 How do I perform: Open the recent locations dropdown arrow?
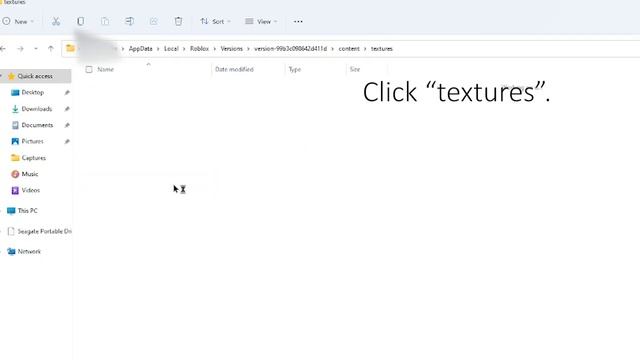point(36,49)
